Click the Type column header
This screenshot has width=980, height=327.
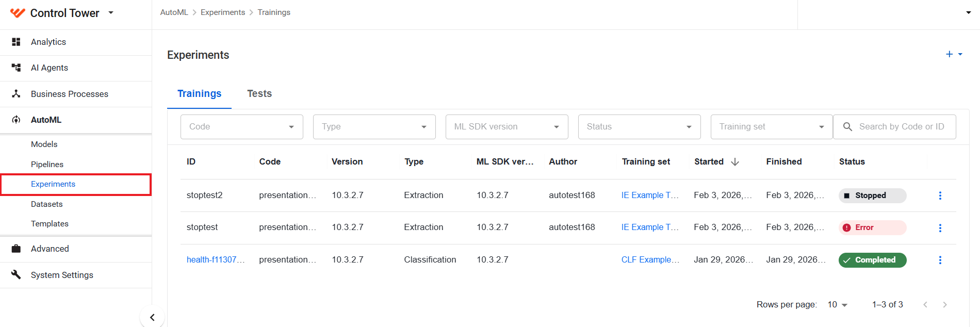coord(414,162)
